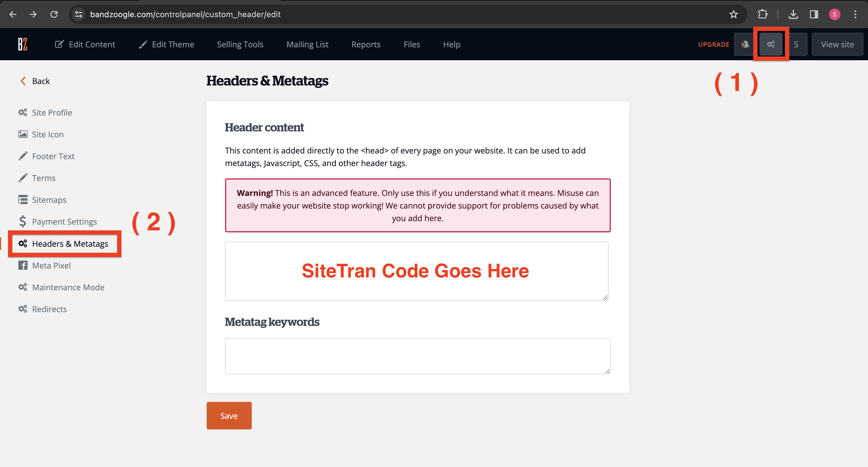Click the Mailing List nav item
868x467 pixels.
307,44
